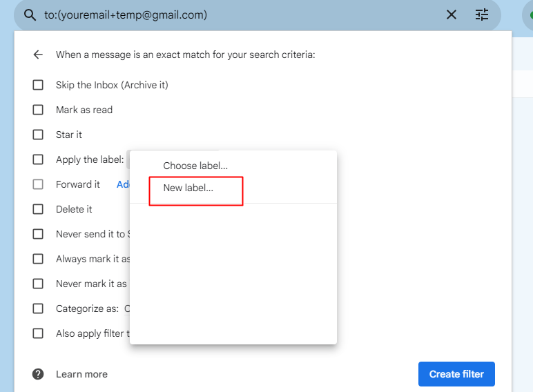Select New label... from the dropdown

pyautogui.click(x=188, y=188)
